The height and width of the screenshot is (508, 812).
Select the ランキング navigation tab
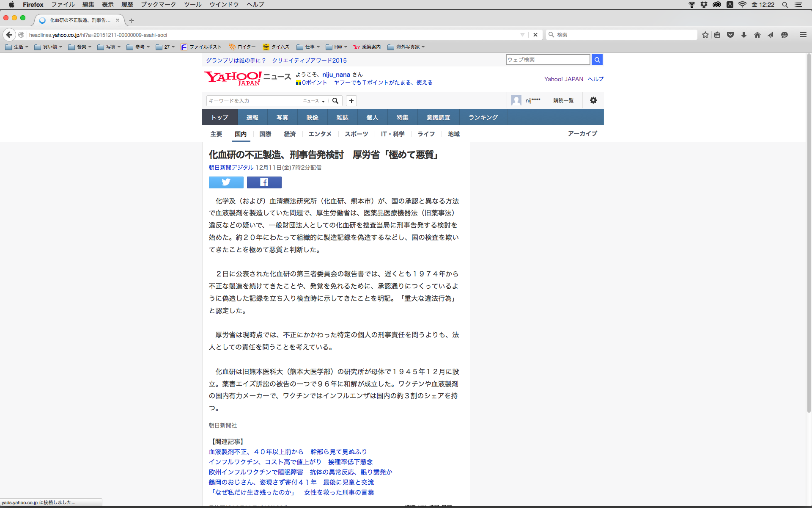483,117
